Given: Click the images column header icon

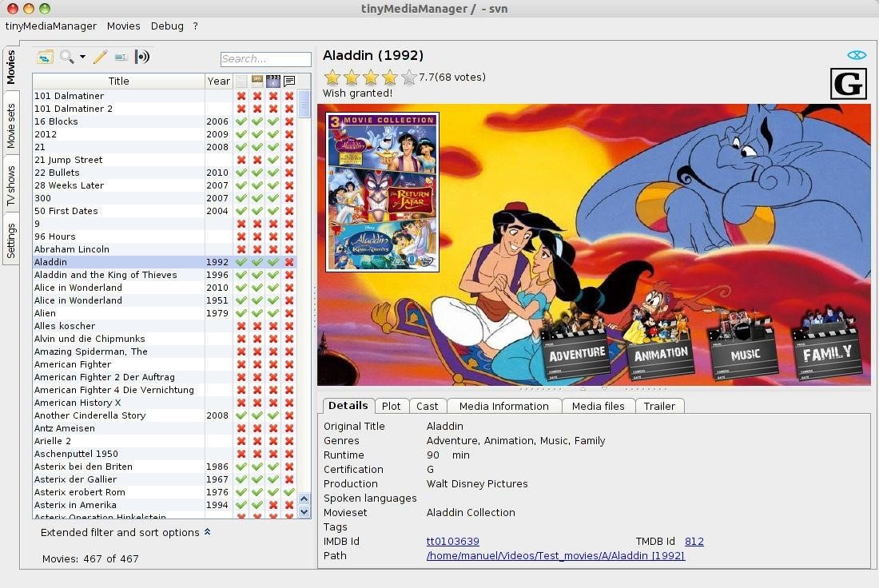Looking at the screenshot, I should pos(257,81).
